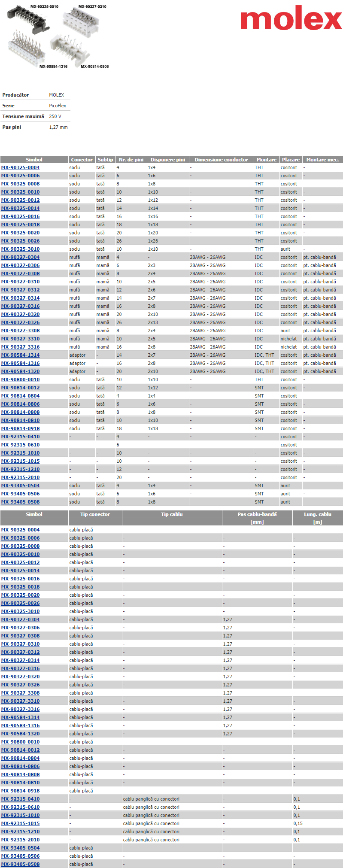Open MX-90327-3310 link in the nichelat row
343x868 pixels.
pyautogui.click(x=20, y=339)
